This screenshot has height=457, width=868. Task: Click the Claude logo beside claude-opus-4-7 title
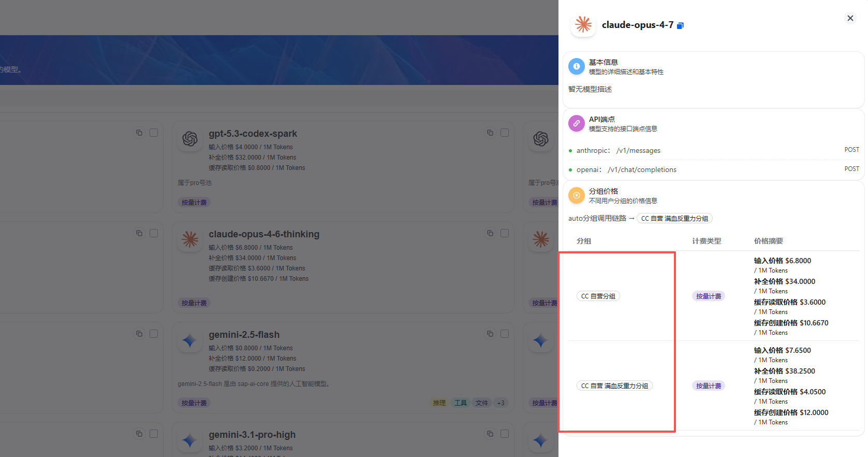click(583, 24)
